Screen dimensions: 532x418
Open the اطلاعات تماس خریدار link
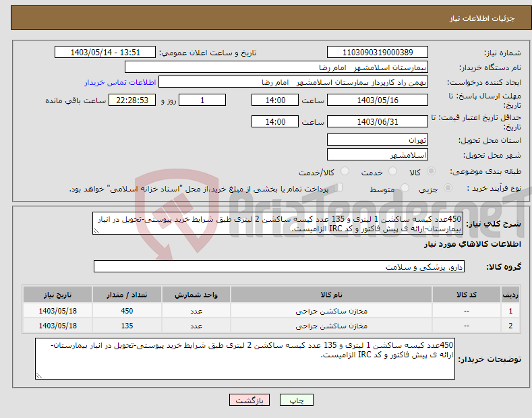(120, 82)
